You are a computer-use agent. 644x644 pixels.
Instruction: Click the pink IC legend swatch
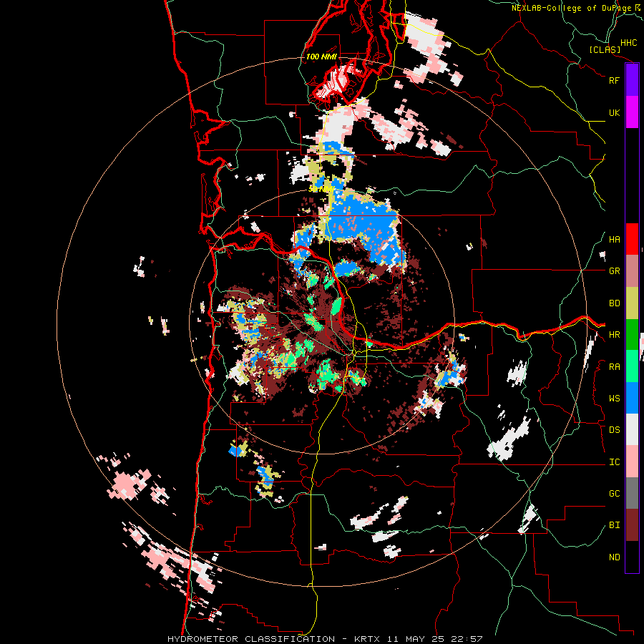click(x=632, y=462)
